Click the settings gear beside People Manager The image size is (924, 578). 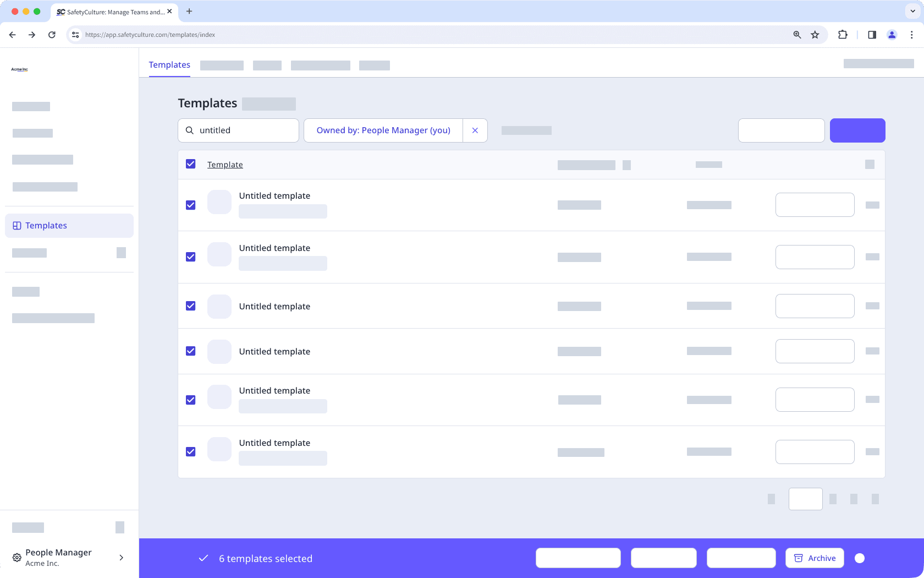(16, 558)
